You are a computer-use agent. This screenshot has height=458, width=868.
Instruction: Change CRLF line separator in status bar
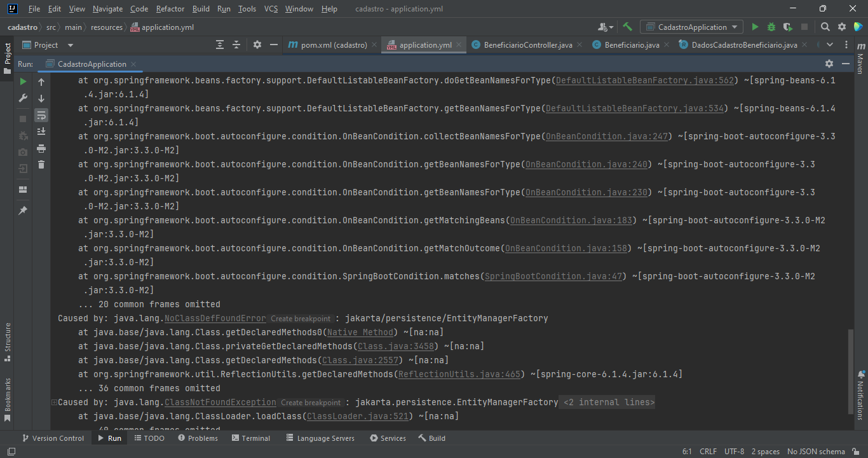tap(708, 452)
